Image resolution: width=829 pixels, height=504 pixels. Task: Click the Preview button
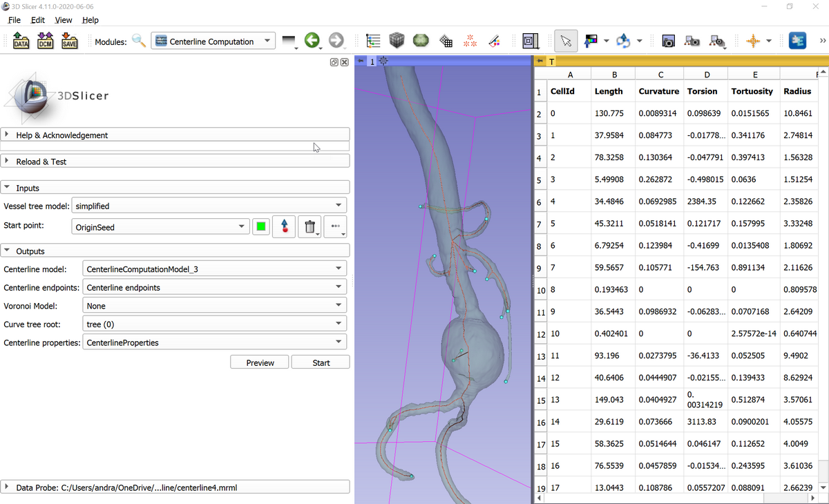click(260, 362)
